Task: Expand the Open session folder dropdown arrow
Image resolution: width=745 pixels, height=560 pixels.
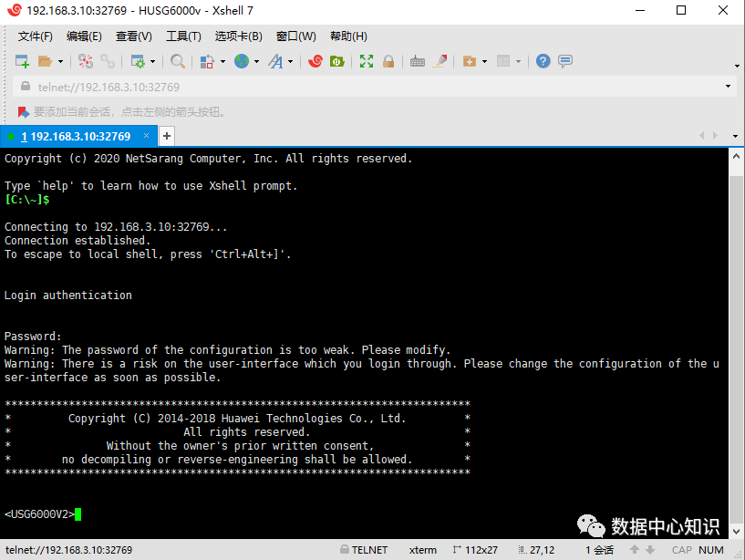Action: tap(60, 61)
